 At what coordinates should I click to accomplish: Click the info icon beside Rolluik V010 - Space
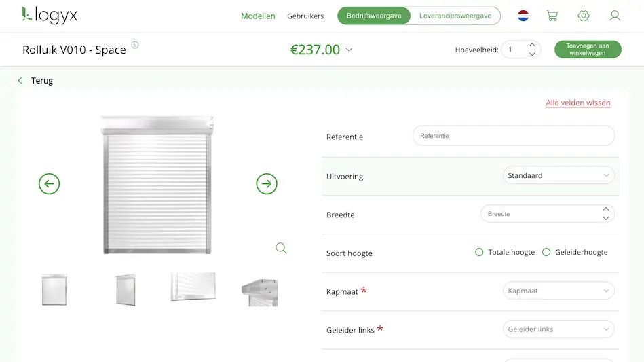[x=135, y=46]
